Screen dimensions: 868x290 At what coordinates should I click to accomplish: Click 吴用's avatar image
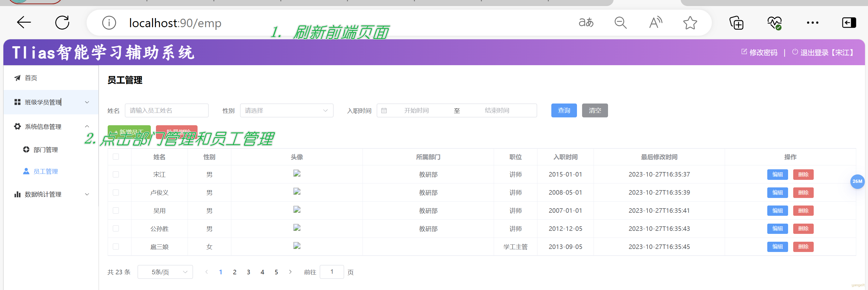pyautogui.click(x=296, y=210)
